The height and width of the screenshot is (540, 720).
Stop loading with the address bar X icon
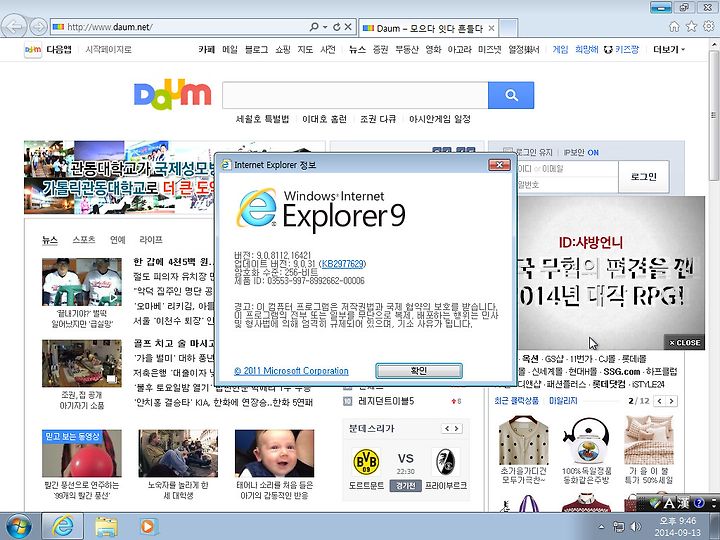point(348,27)
